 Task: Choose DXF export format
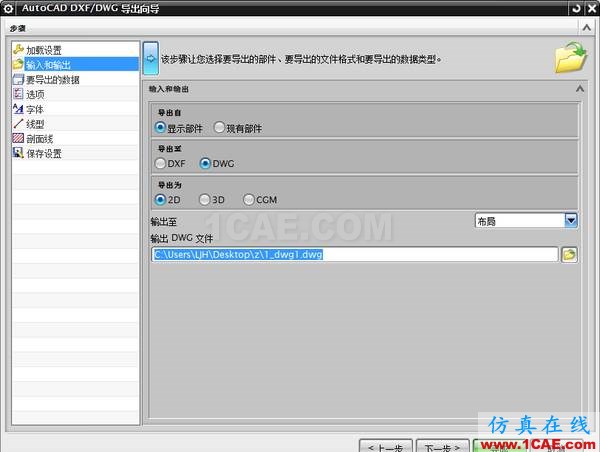pos(160,163)
